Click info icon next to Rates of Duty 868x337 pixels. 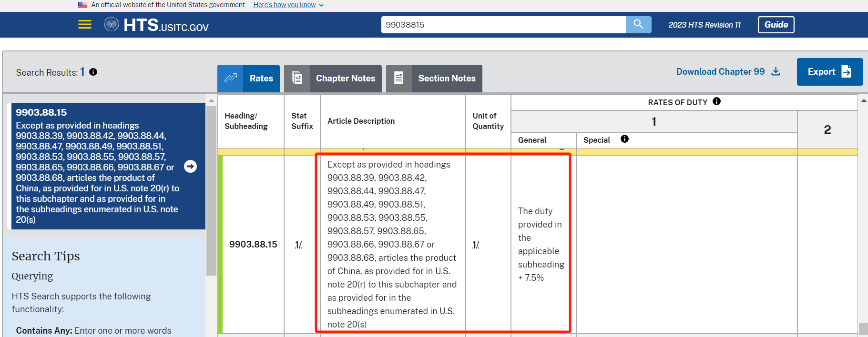click(x=716, y=101)
